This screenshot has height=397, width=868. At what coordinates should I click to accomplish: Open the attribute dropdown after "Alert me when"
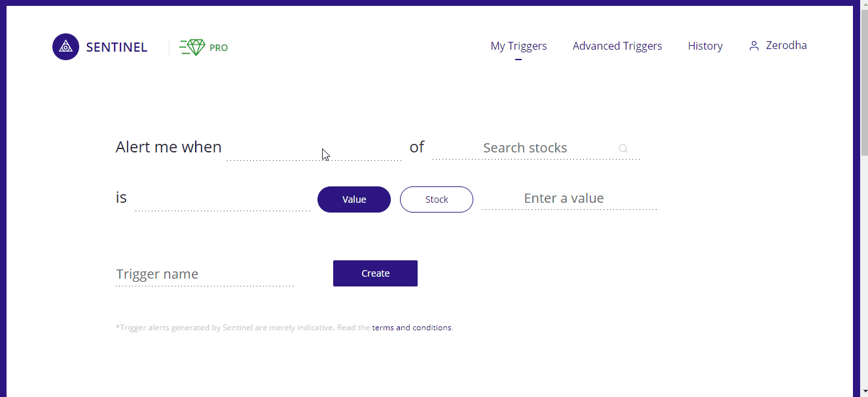click(x=314, y=148)
